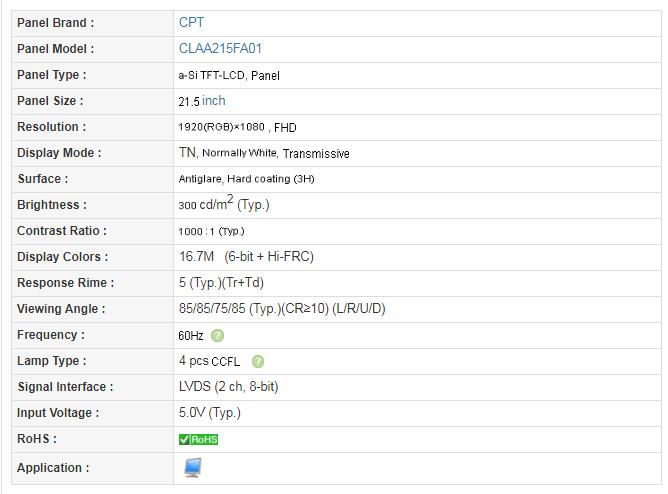The height and width of the screenshot is (494, 668).
Task: Open the CPT panel brand link
Action: 191,23
